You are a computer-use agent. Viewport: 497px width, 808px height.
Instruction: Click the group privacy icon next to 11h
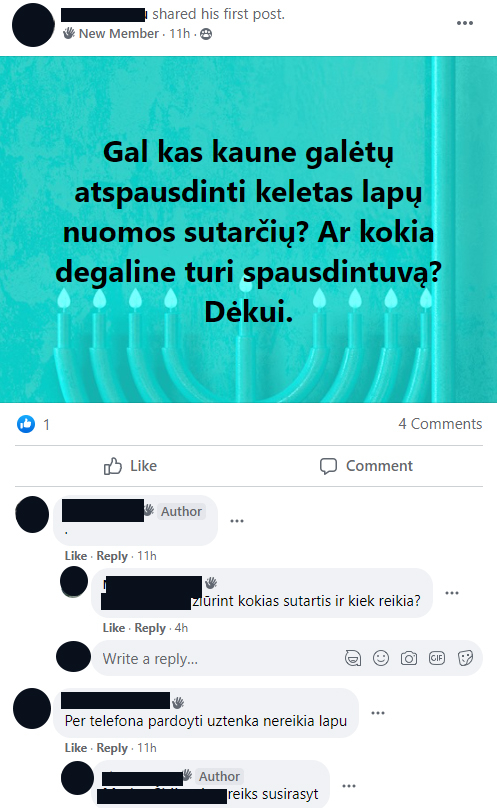(x=206, y=34)
